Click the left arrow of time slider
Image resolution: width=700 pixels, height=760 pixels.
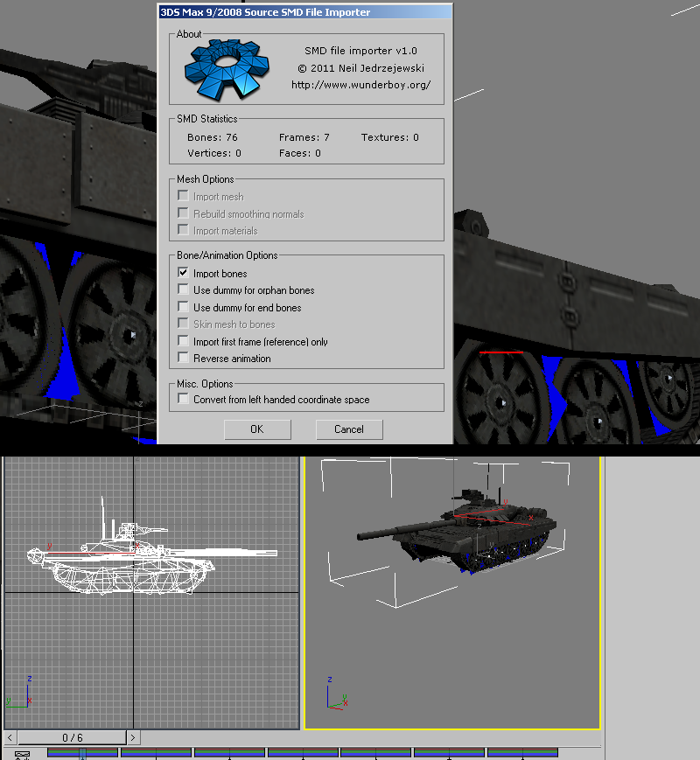(x=10, y=737)
